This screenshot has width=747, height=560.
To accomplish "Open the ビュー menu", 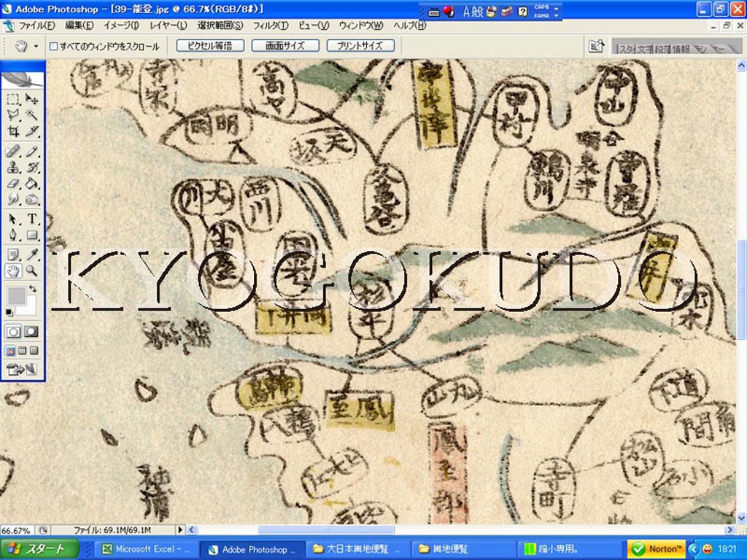I will click(314, 26).
